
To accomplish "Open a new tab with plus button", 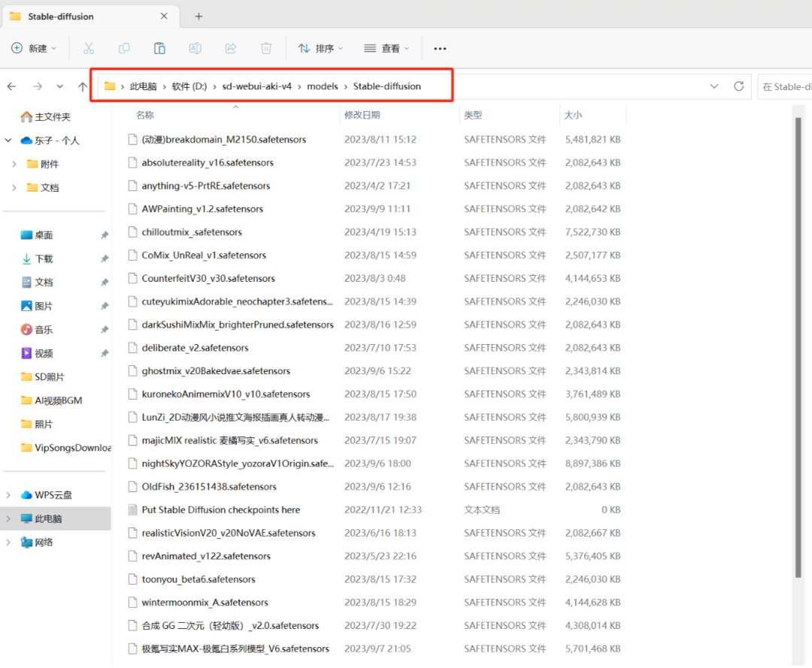I will click(198, 17).
